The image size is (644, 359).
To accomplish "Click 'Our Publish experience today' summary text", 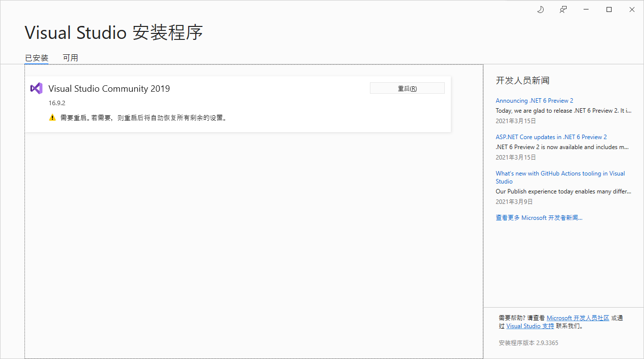I will pos(564,191).
